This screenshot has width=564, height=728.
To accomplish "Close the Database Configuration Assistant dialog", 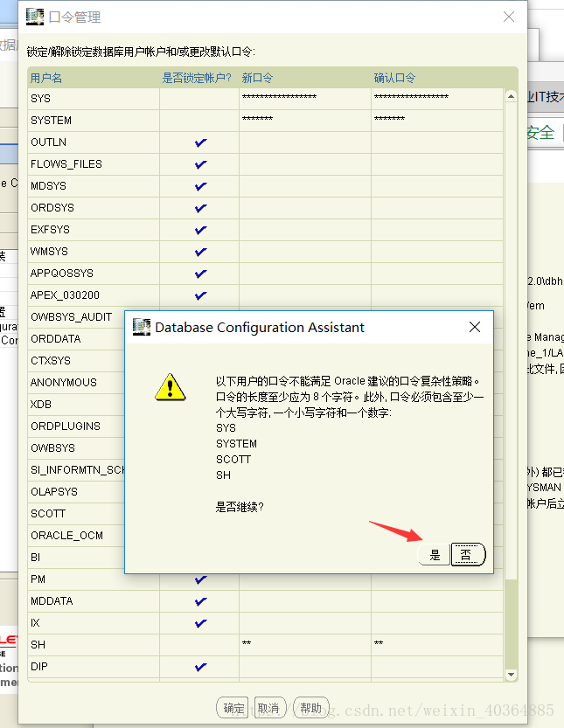I will (x=475, y=328).
